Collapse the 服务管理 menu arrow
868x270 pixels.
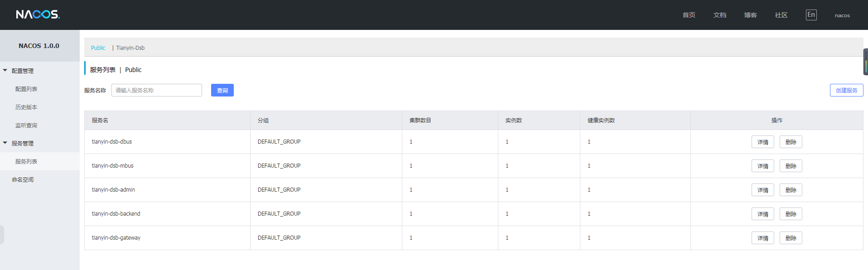(5, 143)
